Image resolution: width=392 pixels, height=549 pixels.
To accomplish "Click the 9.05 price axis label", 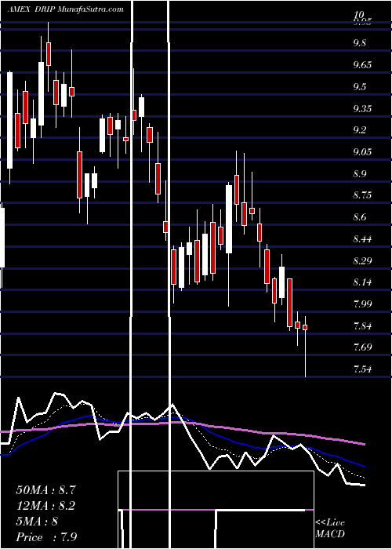I will click(x=362, y=151).
